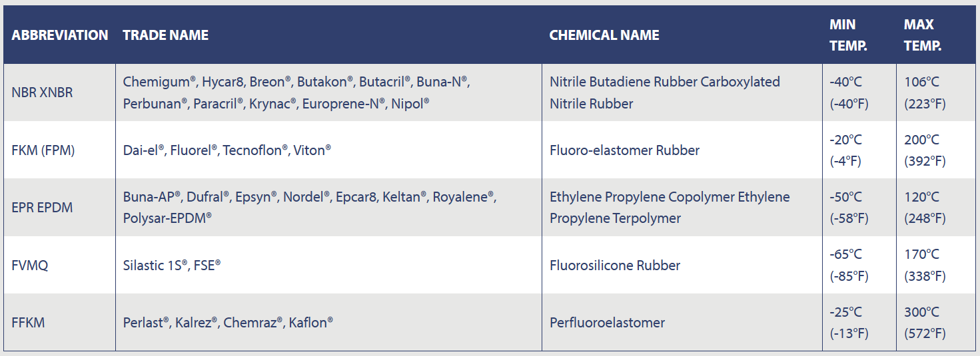Click the Silastic 1S, FSE cell
Image resolution: width=980 pixels, height=356 pixels.
pos(172,266)
